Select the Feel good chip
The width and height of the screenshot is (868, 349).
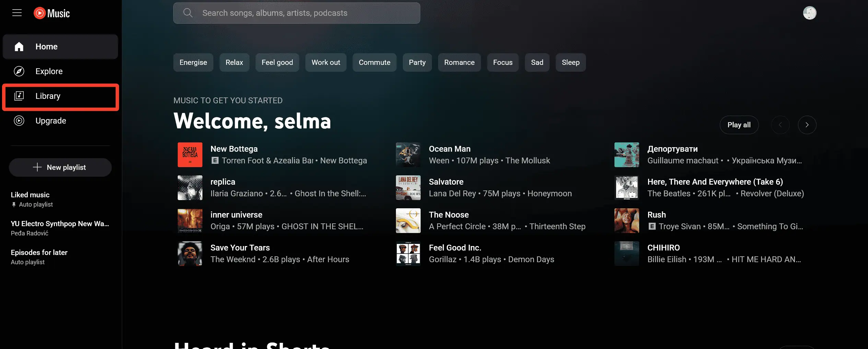277,62
